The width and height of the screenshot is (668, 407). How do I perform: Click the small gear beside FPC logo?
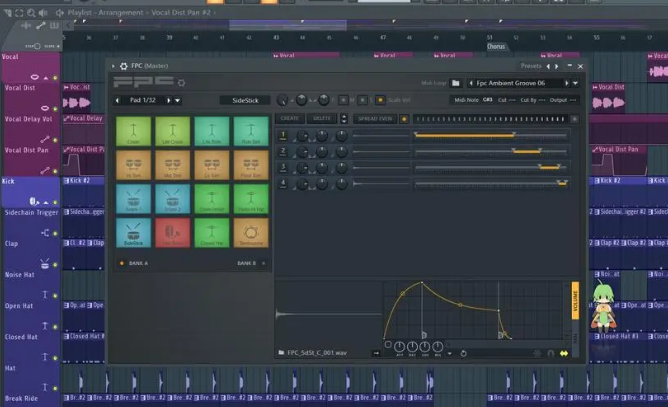181,83
